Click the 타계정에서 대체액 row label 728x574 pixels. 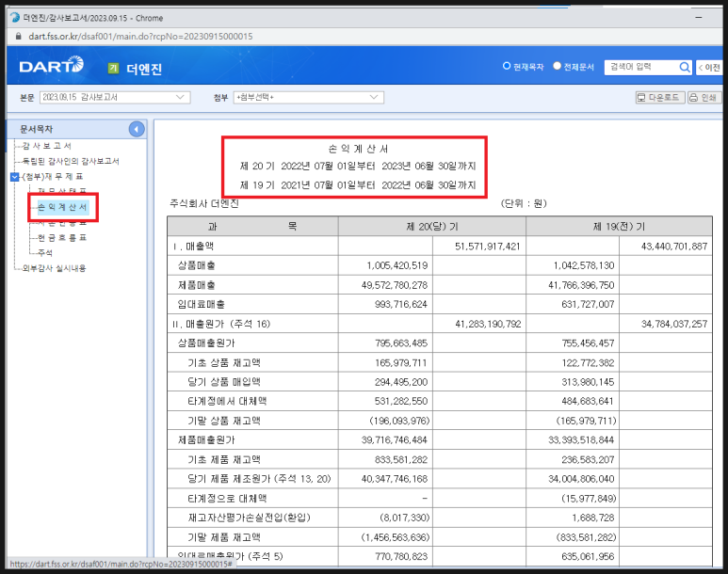227,402
